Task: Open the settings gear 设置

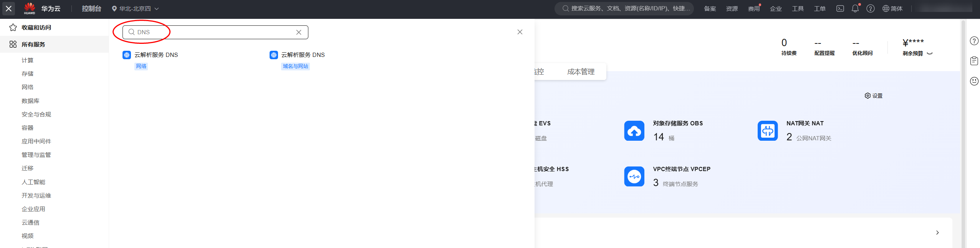Action: click(x=874, y=96)
